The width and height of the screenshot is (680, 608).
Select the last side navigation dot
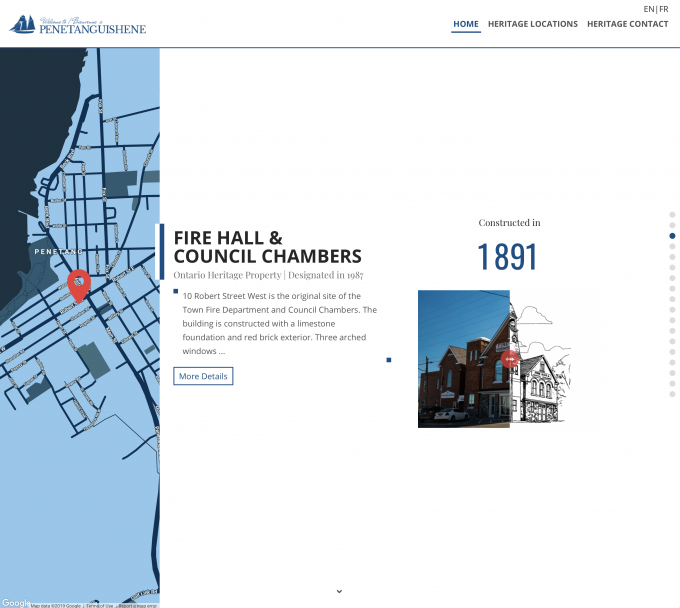click(672, 394)
